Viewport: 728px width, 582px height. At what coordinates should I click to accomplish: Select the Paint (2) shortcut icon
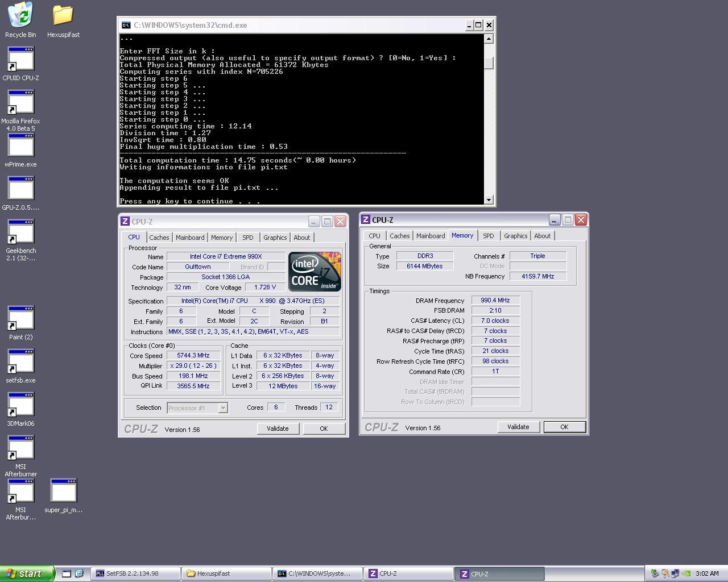click(21, 318)
